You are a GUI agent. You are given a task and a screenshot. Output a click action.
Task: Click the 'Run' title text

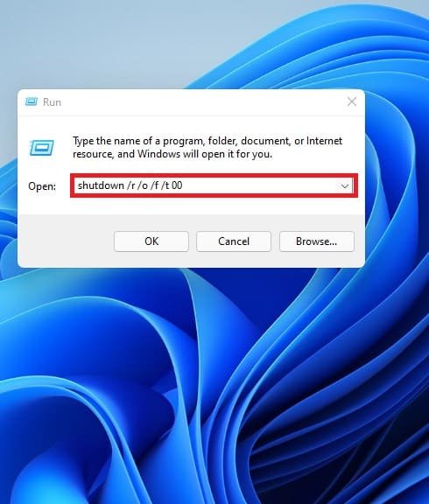click(52, 102)
